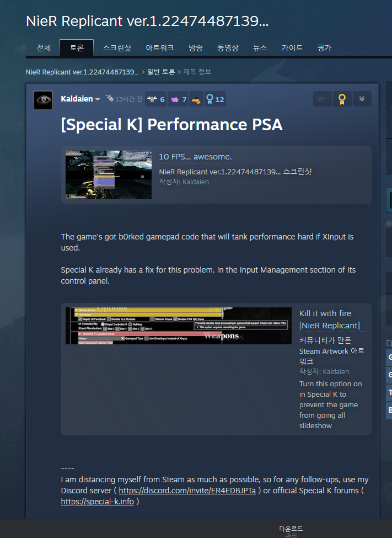
Task: Click Kaldaien author link under screenshot
Action: coord(196,182)
